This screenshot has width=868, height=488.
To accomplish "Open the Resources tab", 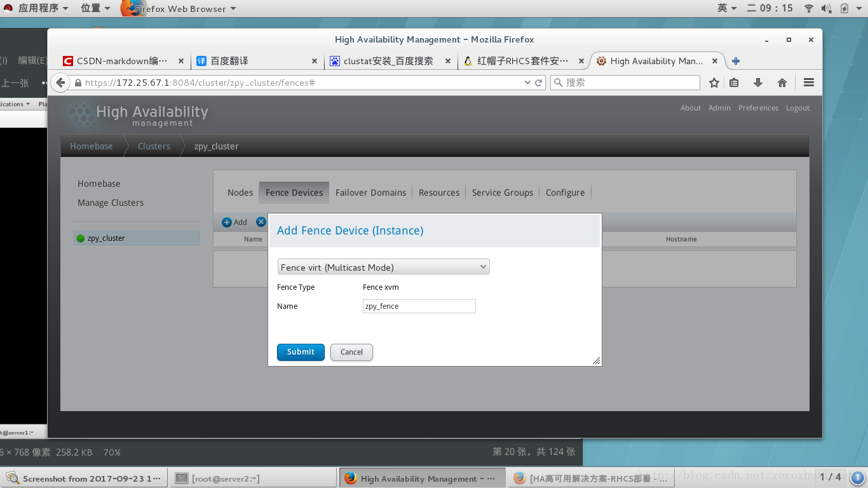I will point(439,193).
